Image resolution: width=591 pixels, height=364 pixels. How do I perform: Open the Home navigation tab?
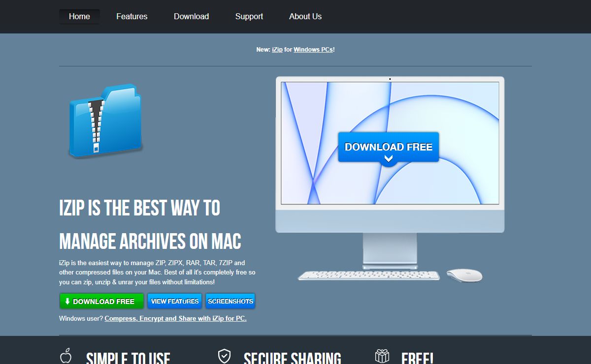coord(79,16)
